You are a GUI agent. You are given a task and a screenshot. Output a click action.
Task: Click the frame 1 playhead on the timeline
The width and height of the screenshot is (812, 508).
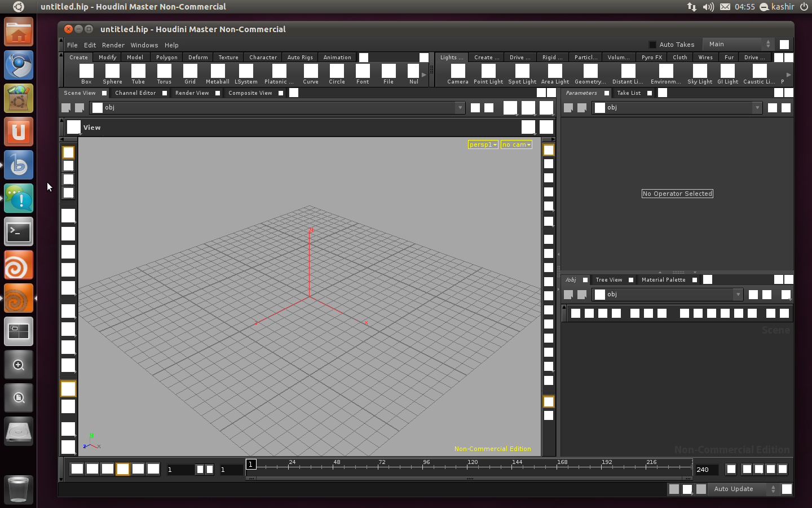[x=251, y=464]
